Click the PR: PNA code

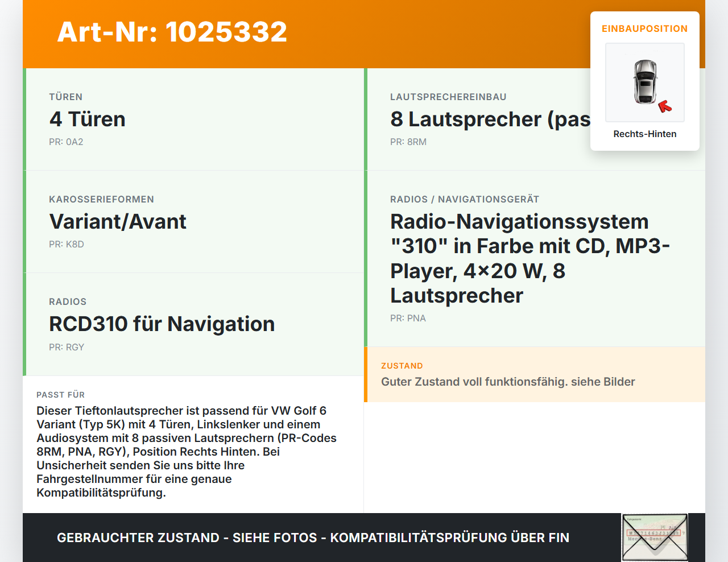pos(408,318)
